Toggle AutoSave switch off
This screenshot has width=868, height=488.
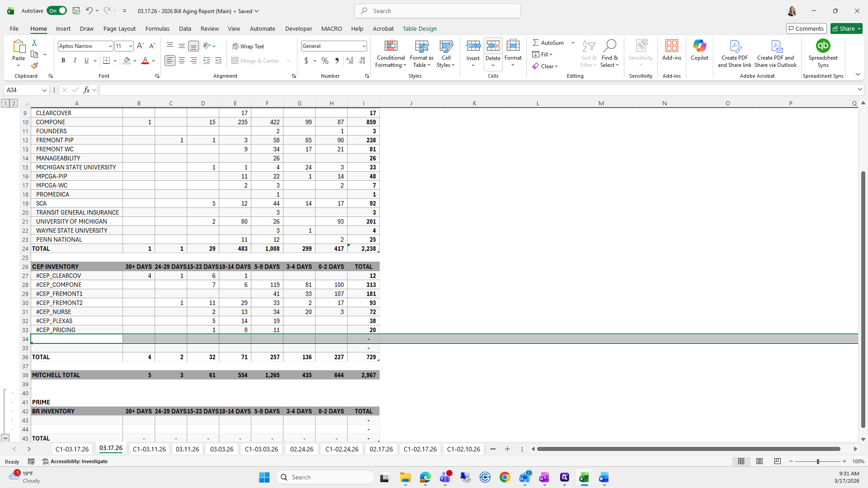point(57,11)
